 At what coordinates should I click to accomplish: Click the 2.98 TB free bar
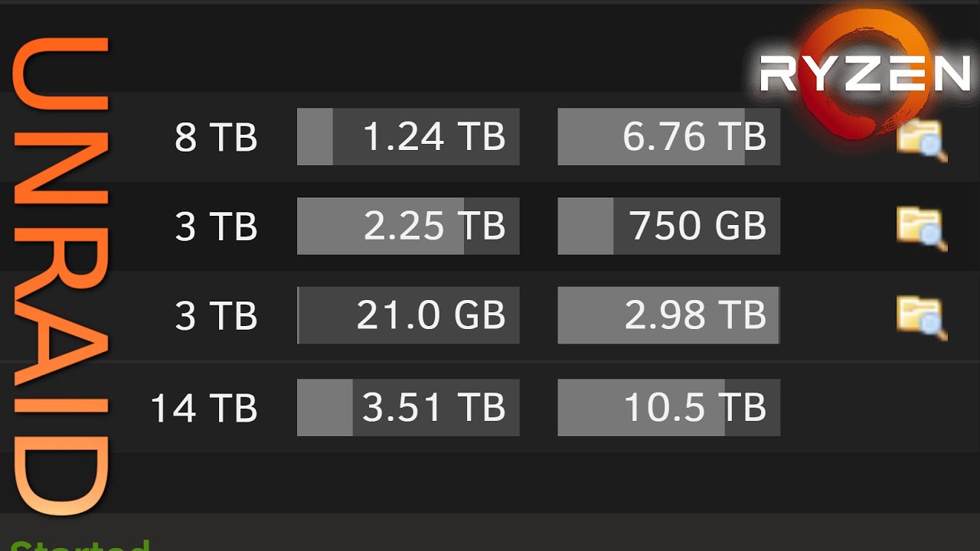668,315
